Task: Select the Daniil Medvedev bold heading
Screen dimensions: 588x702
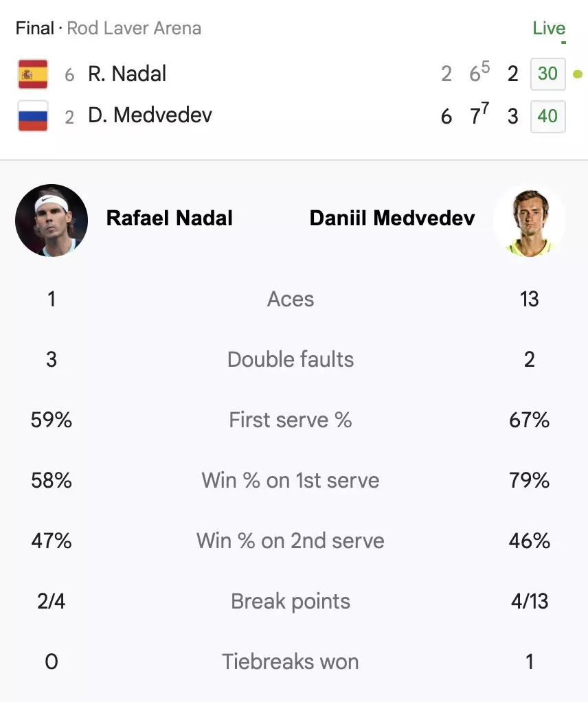Action: point(392,219)
